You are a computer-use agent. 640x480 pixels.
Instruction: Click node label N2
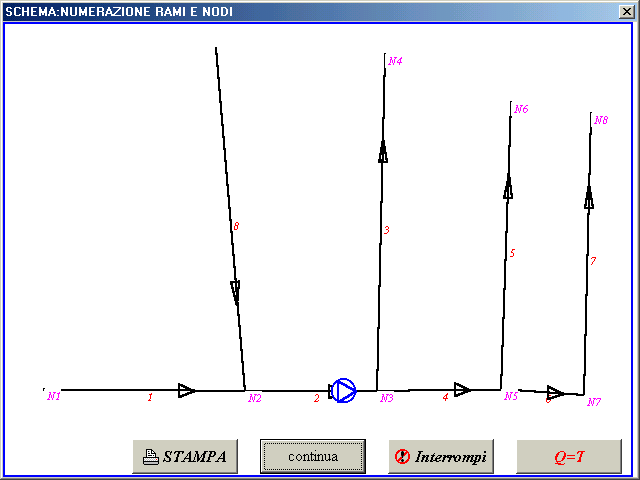tap(255, 398)
